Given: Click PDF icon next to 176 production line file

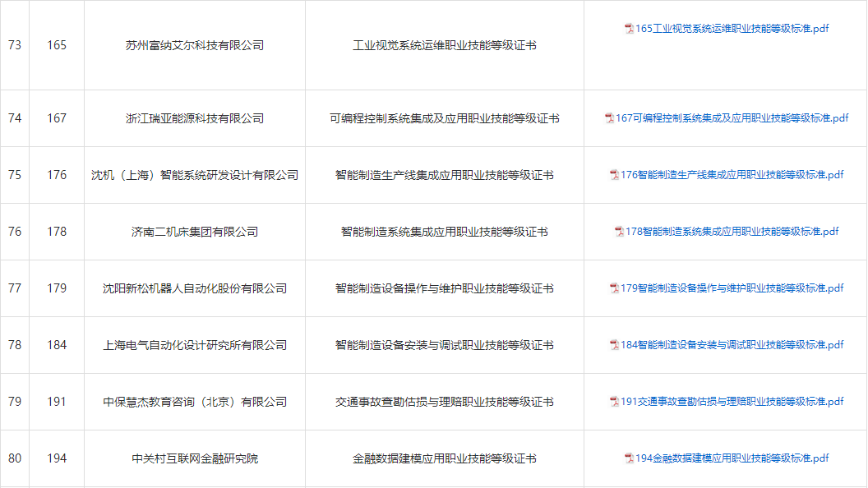Looking at the screenshot, I should coord(614,175).
